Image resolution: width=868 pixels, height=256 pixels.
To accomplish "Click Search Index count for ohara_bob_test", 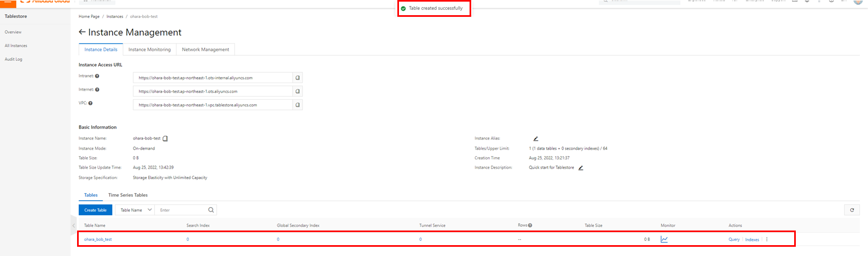I will [188, 239].
